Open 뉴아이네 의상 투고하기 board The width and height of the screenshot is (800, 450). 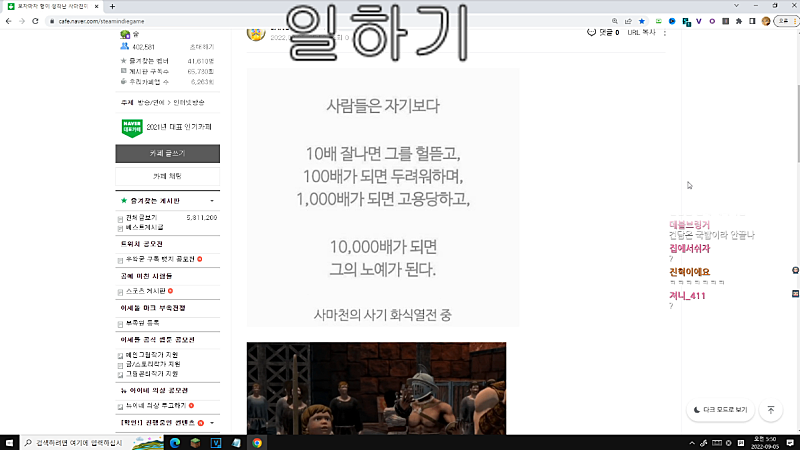coord(156,406)
